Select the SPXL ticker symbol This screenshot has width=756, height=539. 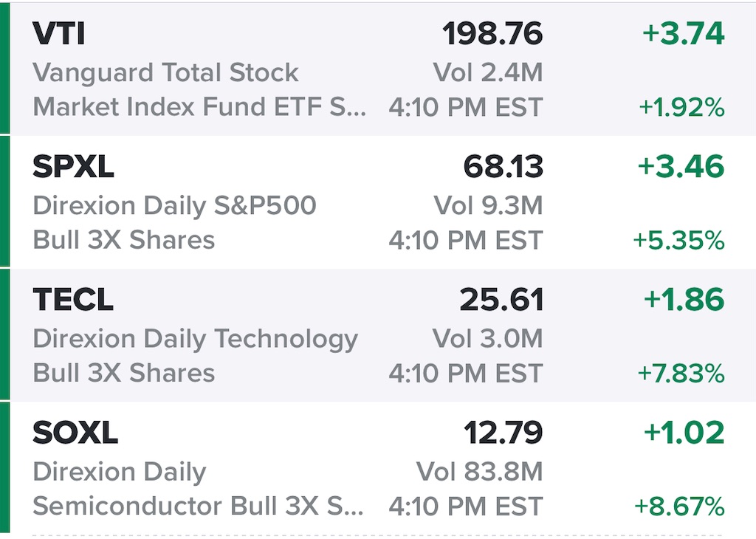click(x=73, y=168)
